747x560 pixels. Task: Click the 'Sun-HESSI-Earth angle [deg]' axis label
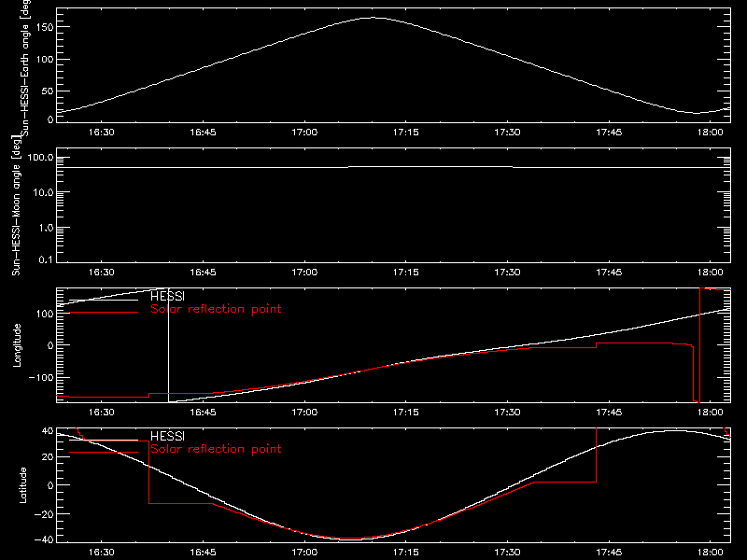(25, 68)
